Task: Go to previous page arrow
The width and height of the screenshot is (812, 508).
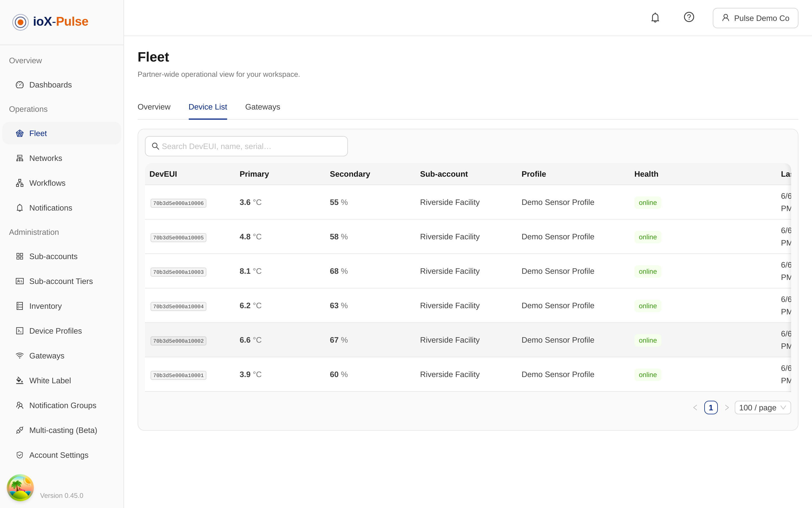Action: click(695, 408)
